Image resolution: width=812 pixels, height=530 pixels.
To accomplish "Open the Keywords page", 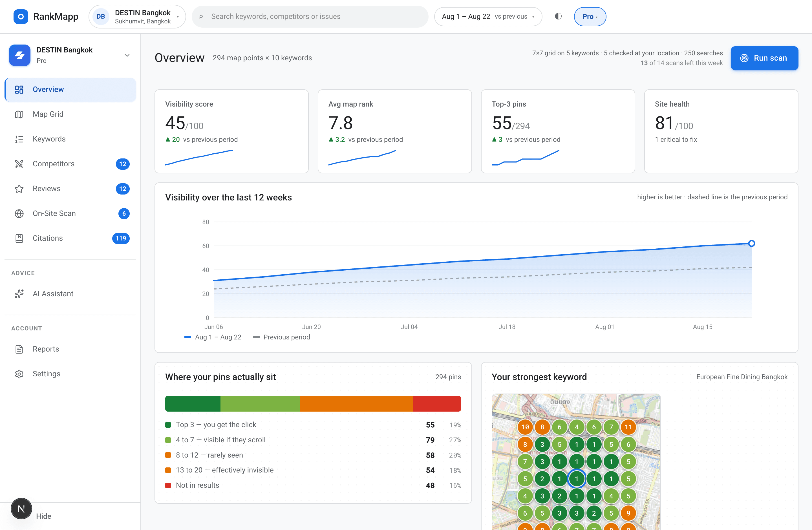I will (70, 139).
